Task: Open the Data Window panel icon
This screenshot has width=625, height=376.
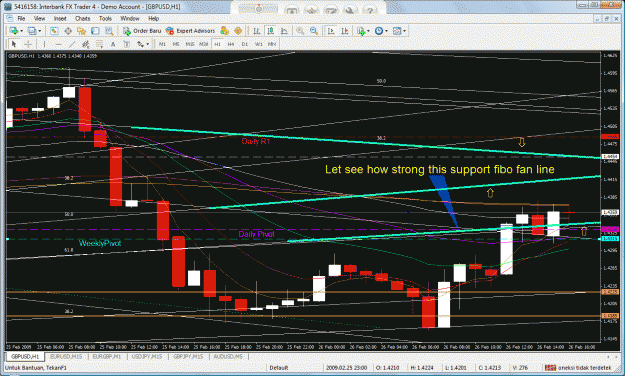Action: (x=68, y=31)
